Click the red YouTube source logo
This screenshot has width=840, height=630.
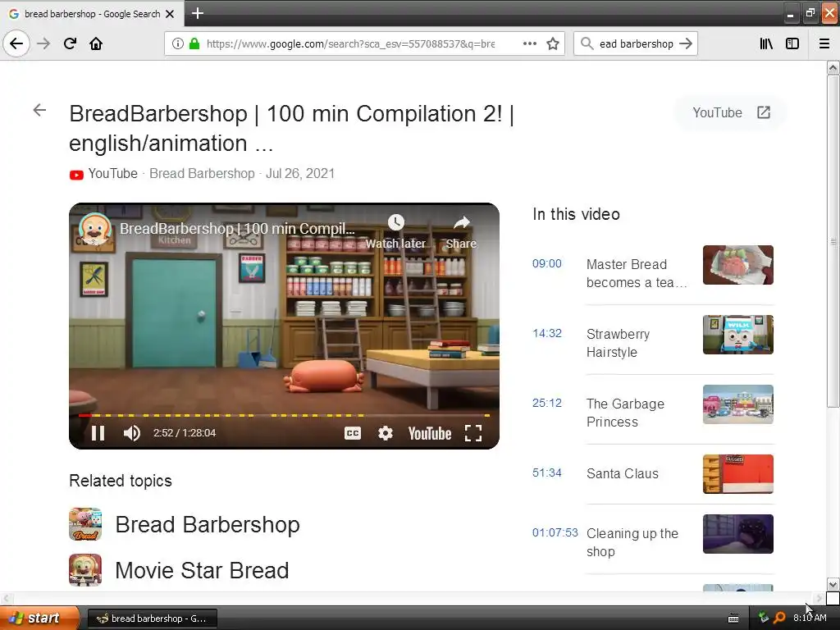76,175
